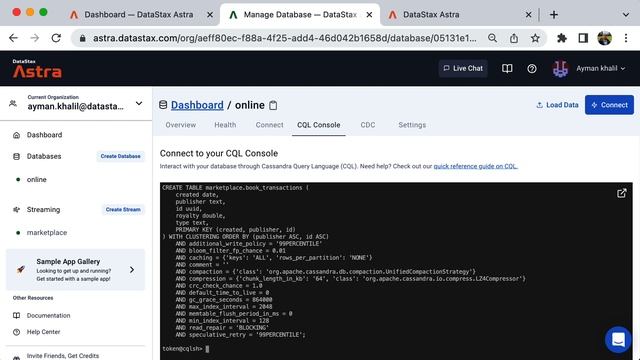Click the DataStax Astra logo

pyautogui.click(x=37, y=69)
